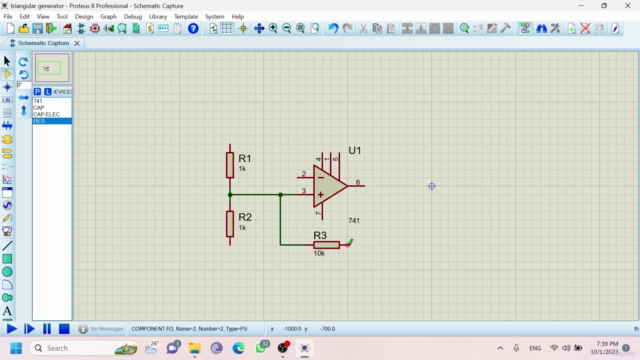Select 741 in the device list
Screen dimensions: 640x360
point(52,101)
